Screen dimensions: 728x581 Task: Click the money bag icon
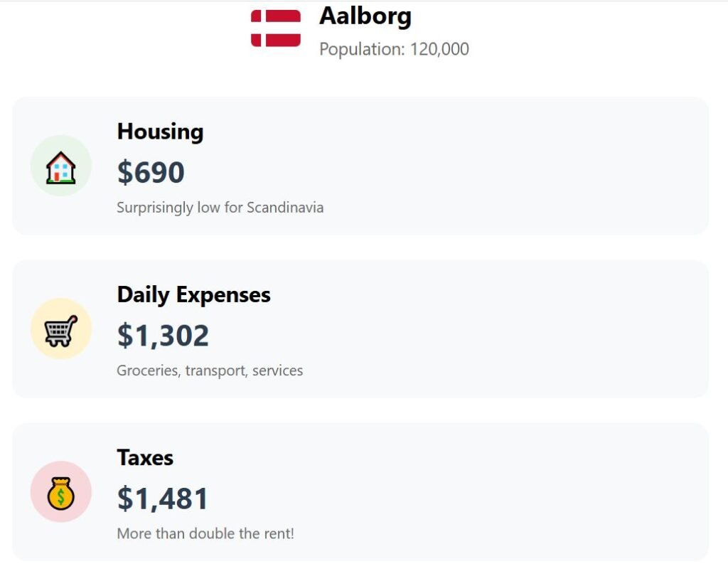click(x=61, y=494)
